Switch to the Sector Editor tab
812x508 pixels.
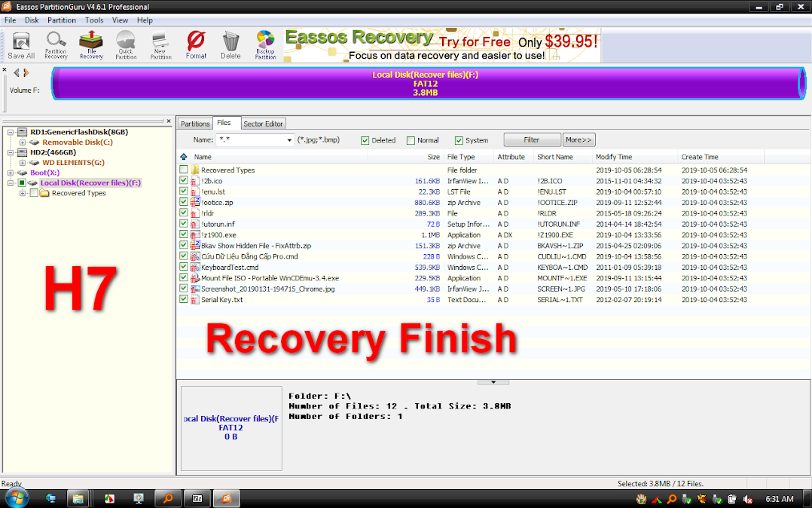point(263,124)
